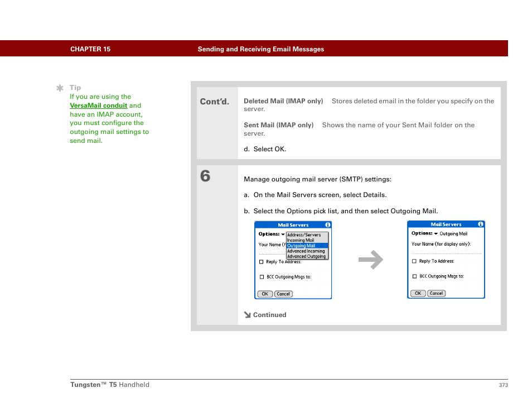The image size is (532, 412).
Task: Select Advanced Outgoing in the Options list
Action: pyautogui.click(x=307, y=256)
